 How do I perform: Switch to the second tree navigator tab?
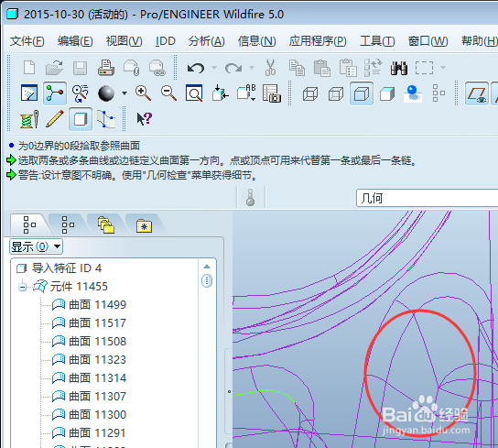coord(68,224)
